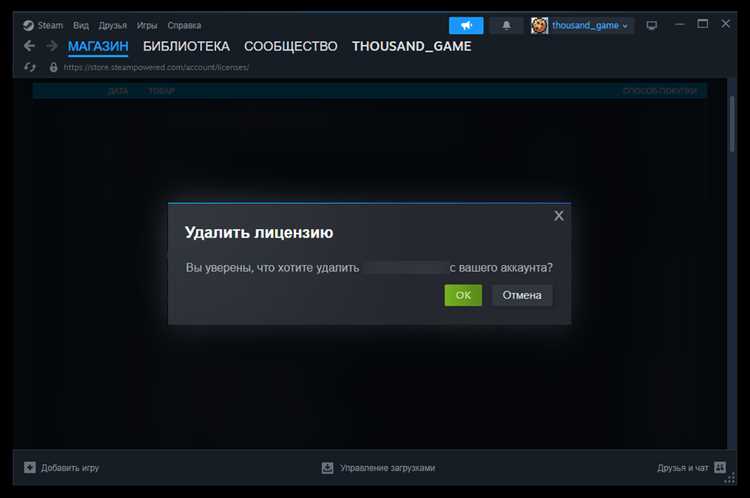Click the friends chat icon
The image size is (750, 498).
[720, 467]
